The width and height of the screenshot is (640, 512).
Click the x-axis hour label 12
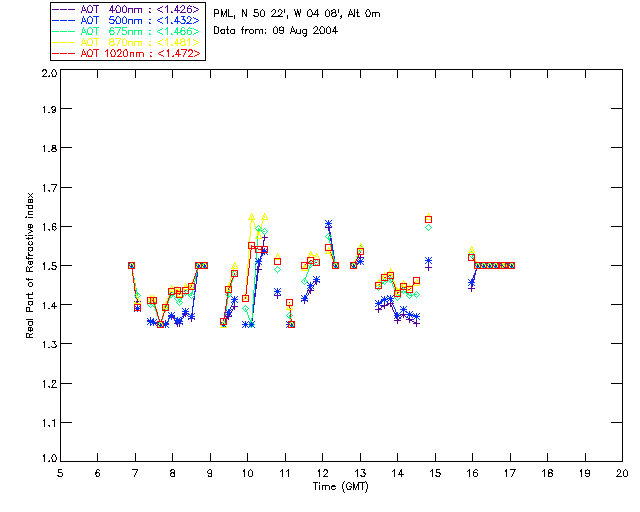pyautogui.click(x=322, y=473)
